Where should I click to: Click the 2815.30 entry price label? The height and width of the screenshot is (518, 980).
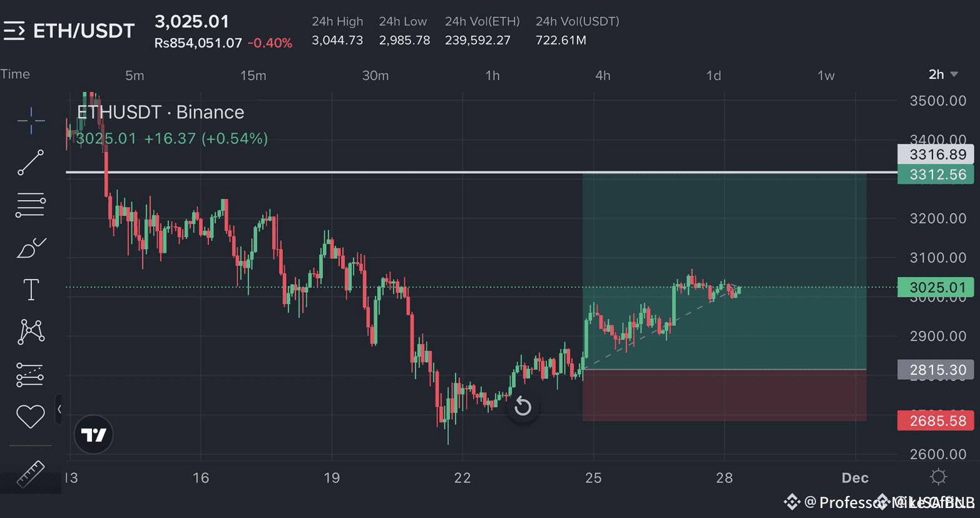936,370
